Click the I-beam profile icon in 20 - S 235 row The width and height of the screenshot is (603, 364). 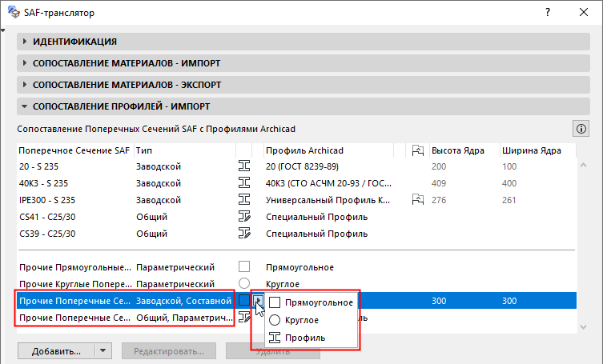click(244, 166)
